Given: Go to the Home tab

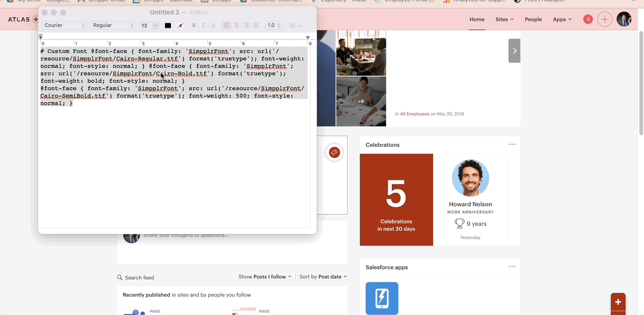Looking at the screenshot, I should coord(477,20).
